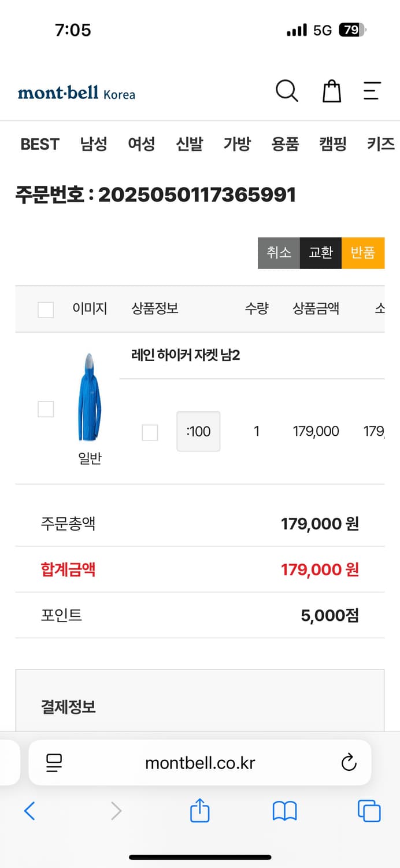400x868 pixels.
Task: Open the search icon in the header
Action: click(x=287, y=91)
